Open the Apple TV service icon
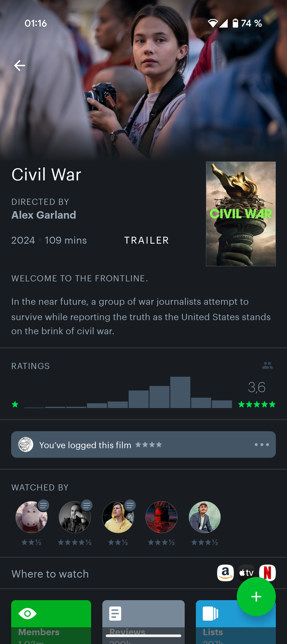Screen dimensions: 287x644 coord(246,573)
